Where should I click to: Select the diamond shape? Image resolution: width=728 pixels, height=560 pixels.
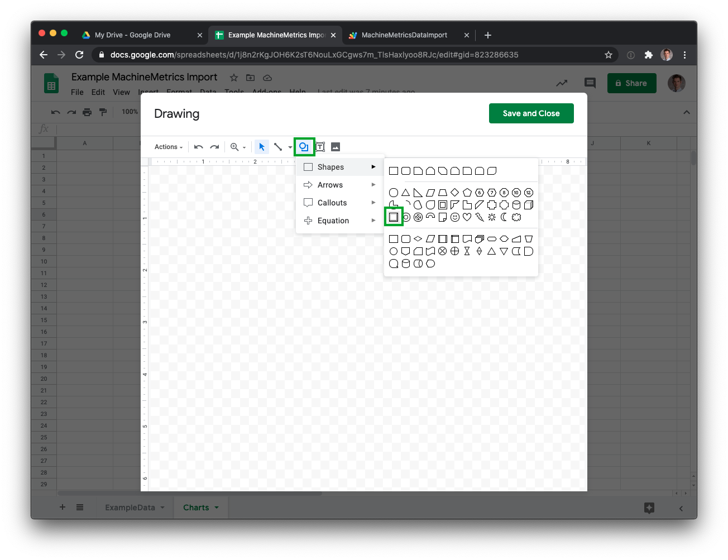point(455,193)
